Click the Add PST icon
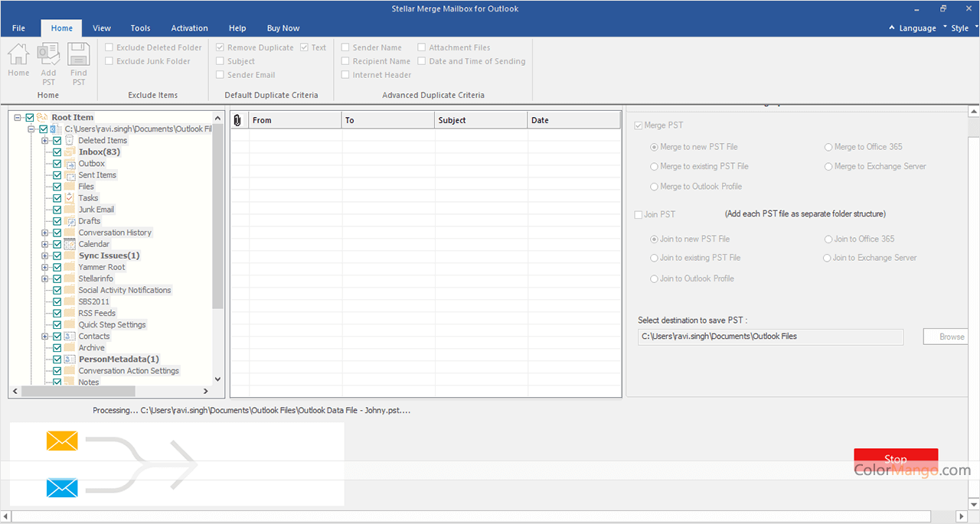The height and width of the screenshot is (524, 980). pos(48,55)
